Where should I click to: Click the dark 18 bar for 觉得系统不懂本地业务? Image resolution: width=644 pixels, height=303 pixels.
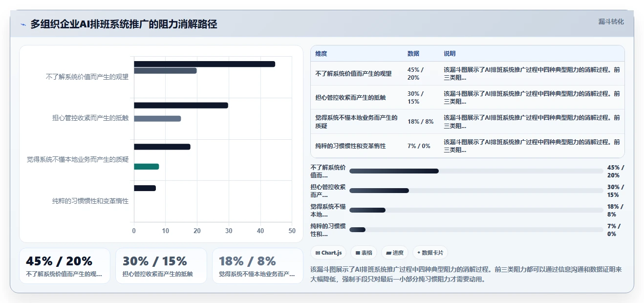click(162, 147)
